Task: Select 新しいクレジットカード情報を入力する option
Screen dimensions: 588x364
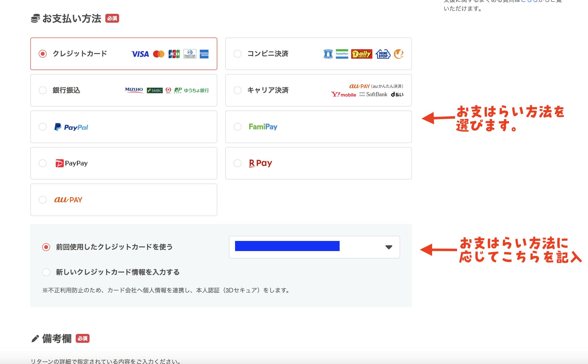Action: pyautogui.click(x=46, y=272)
